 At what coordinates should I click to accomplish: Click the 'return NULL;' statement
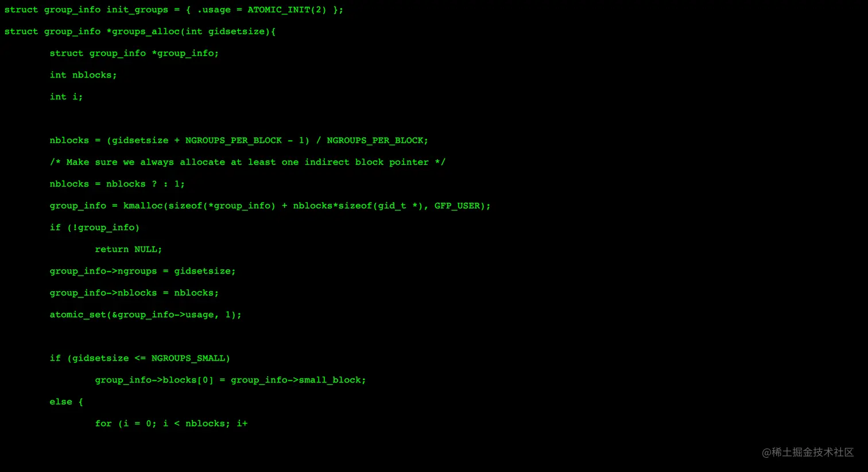(x=129, y=250)
